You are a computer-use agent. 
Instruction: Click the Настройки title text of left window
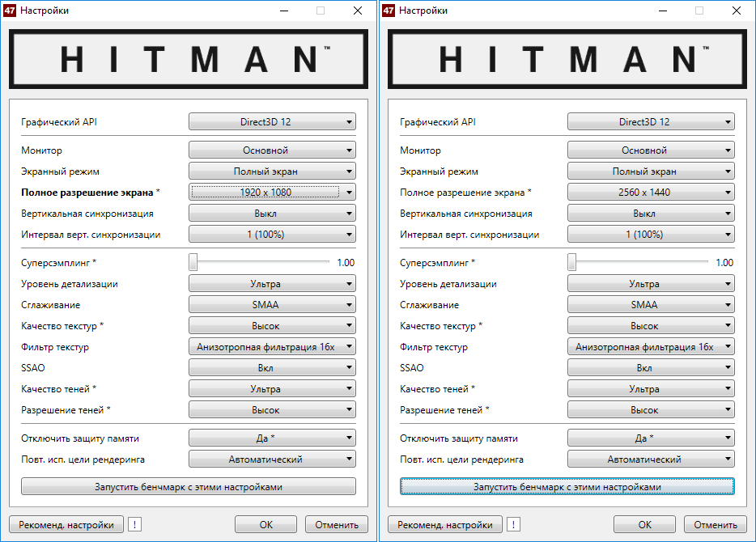pos(45,11)
